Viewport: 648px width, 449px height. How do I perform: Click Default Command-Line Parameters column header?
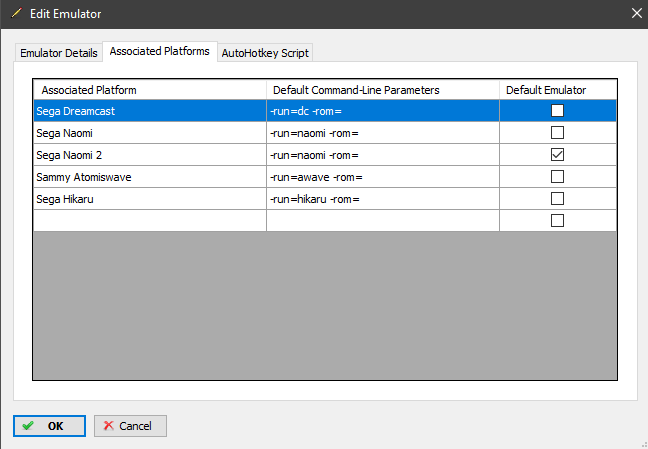(383, 90)
